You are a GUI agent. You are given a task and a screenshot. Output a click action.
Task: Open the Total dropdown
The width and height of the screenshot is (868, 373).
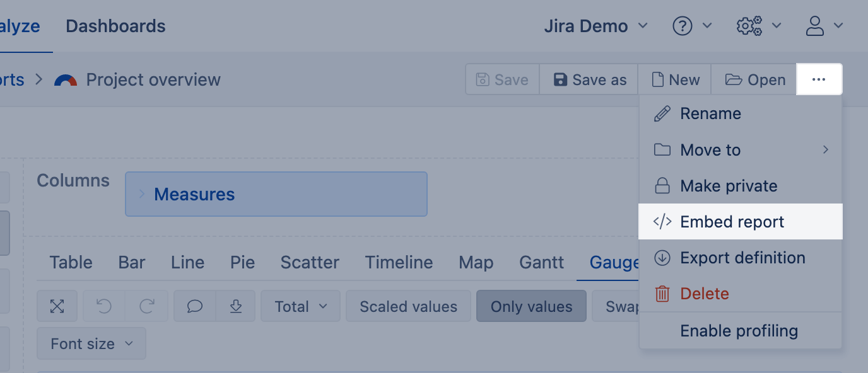pos(300,306)
